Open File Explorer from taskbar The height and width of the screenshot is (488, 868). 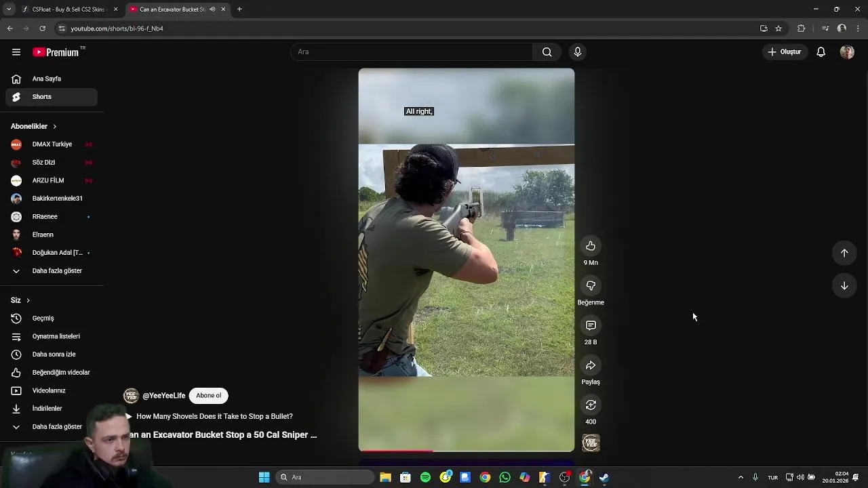385,477
